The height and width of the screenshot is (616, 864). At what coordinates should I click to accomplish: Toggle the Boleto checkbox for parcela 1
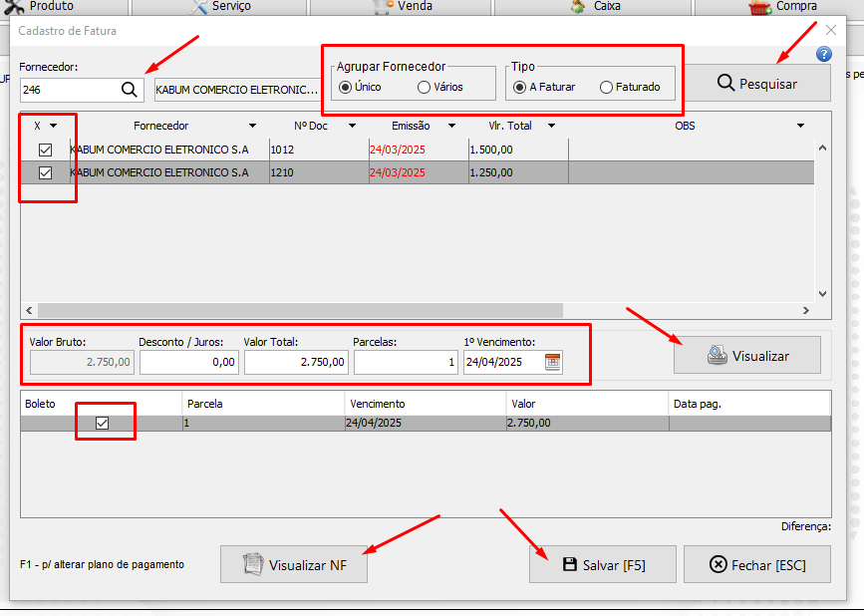point(102,423)
